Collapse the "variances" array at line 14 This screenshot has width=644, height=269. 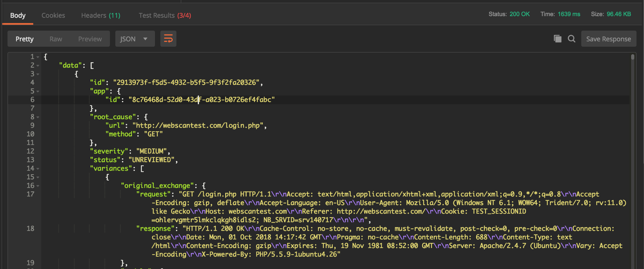tap(38, 169)
